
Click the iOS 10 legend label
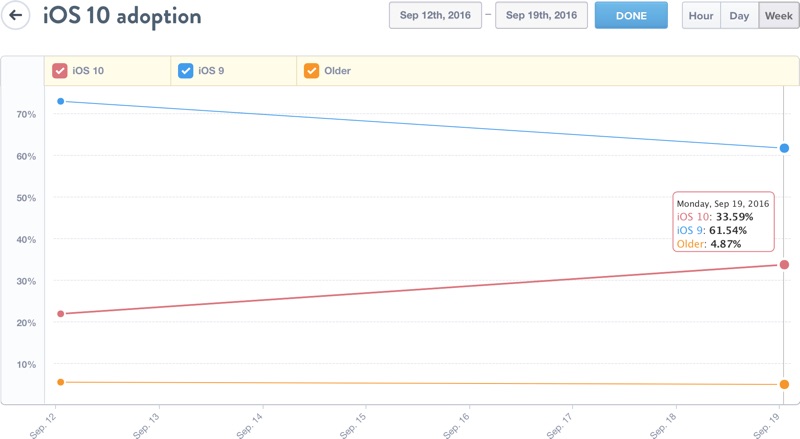pos(89,71)
